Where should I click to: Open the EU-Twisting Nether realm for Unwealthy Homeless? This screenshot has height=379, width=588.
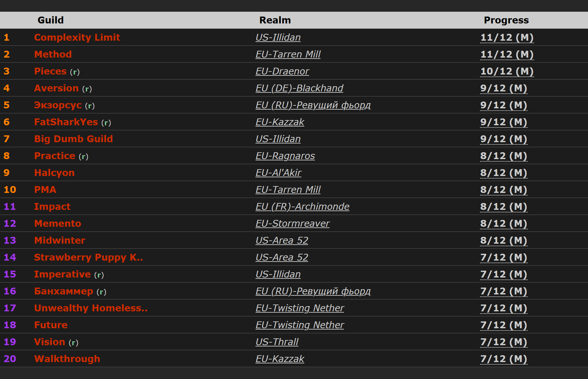pyautogui.click(x=300, y=308)
